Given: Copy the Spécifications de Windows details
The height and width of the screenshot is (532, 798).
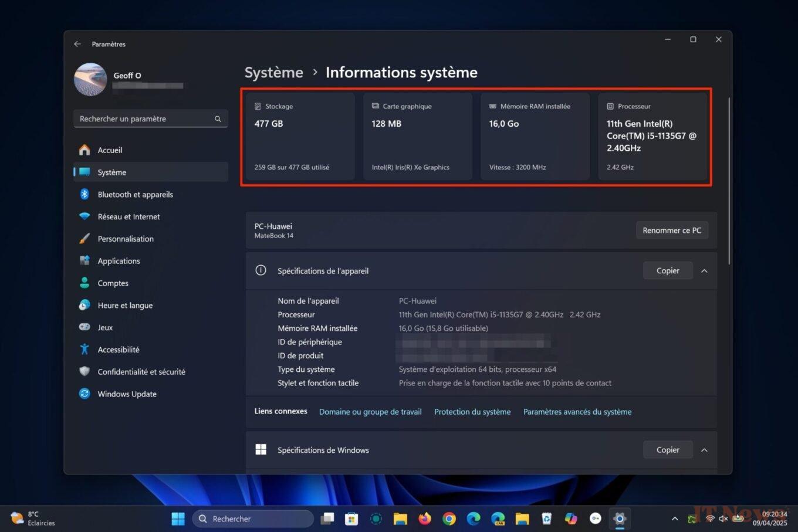Looking at the screenshot, I should [668, 450].
